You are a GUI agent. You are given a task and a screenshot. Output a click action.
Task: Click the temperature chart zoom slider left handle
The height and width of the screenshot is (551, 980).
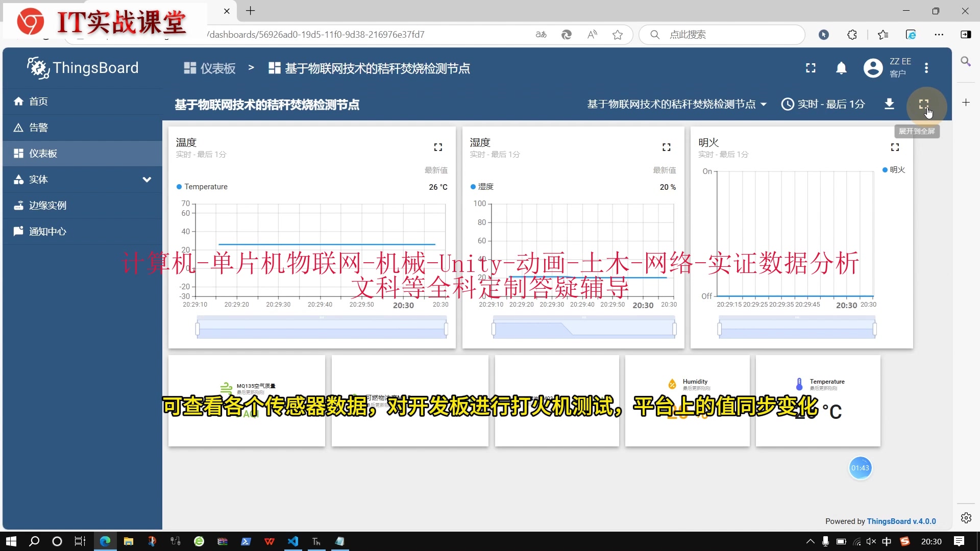click(x=198, y=329)
